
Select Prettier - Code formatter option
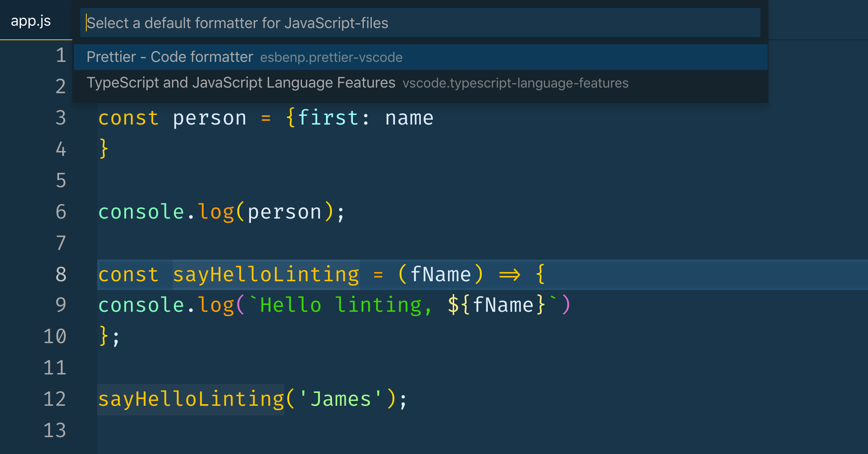(169, 57)
